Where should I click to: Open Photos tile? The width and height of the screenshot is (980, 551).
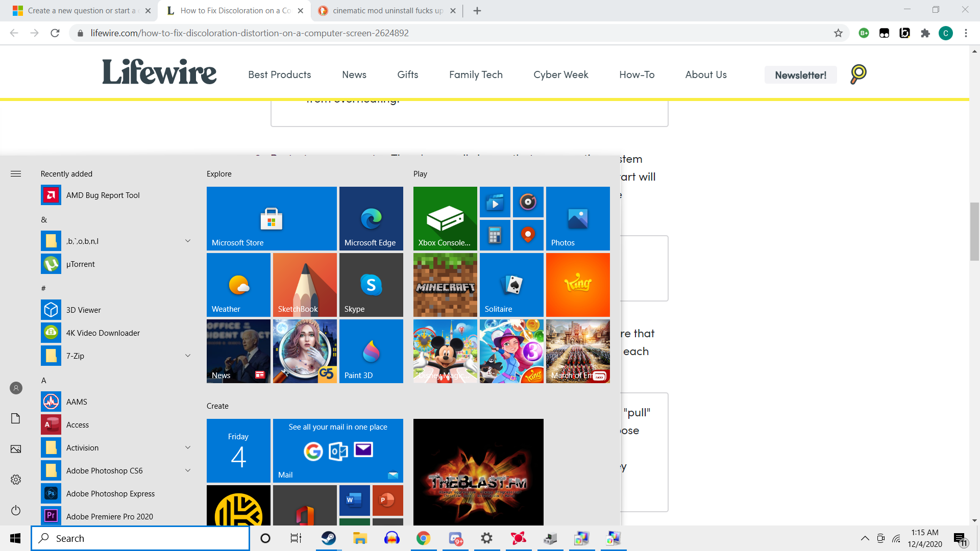coord(578,218)
